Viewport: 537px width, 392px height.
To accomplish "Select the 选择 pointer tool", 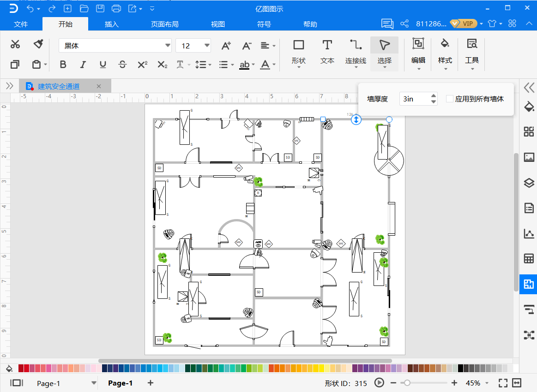I will click(384, 53).
